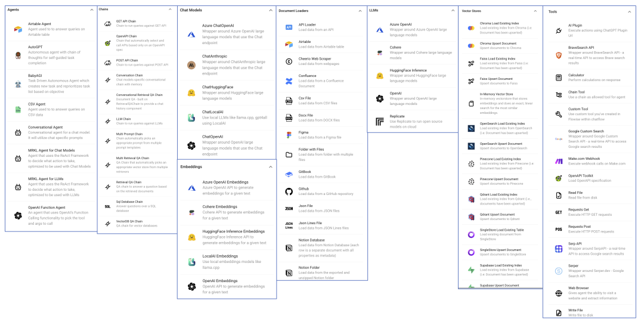Collapse the Vector Stores section
This screenshot has height=325, width=644.
point(535,11)
